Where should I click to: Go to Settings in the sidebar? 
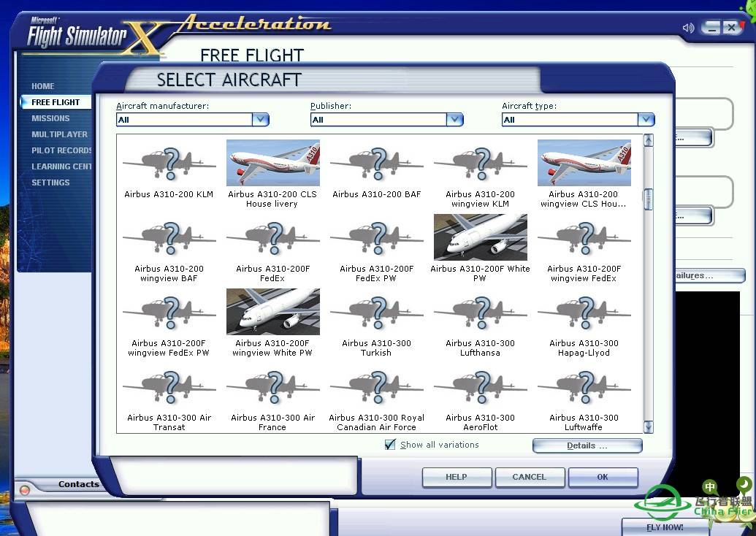pos(50,183)
